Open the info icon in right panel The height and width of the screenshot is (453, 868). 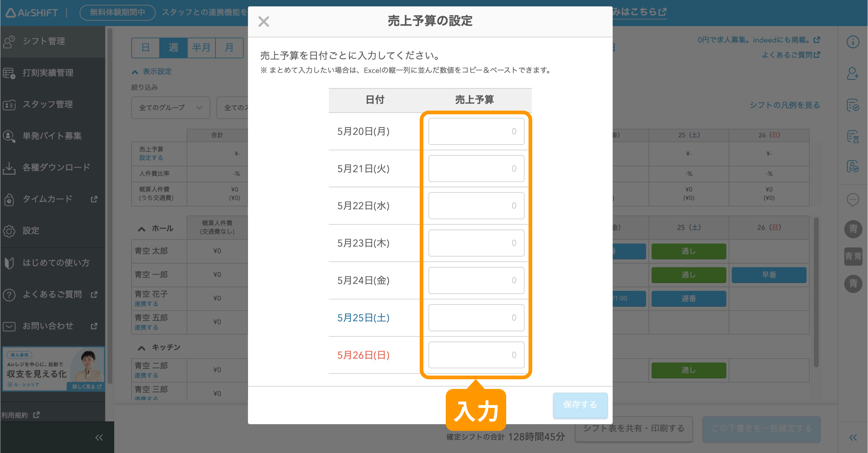[x=853, y=42]
